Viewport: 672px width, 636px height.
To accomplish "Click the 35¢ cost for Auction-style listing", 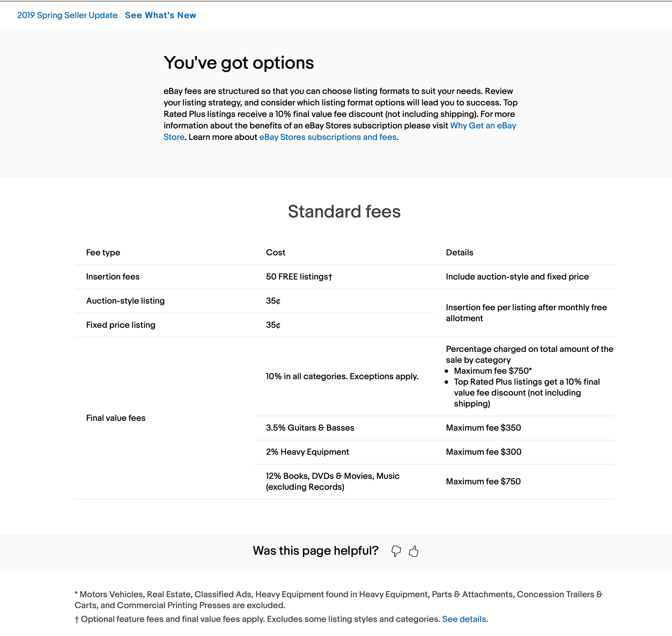I will tap(273, 301).
